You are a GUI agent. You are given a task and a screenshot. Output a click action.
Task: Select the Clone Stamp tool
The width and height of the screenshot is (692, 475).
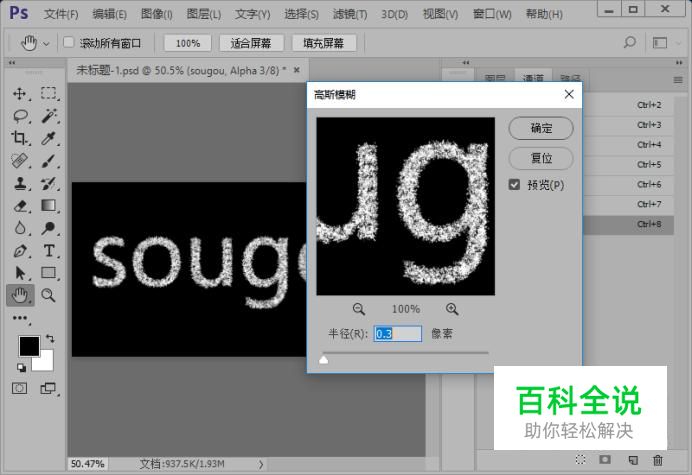(20, 183)
